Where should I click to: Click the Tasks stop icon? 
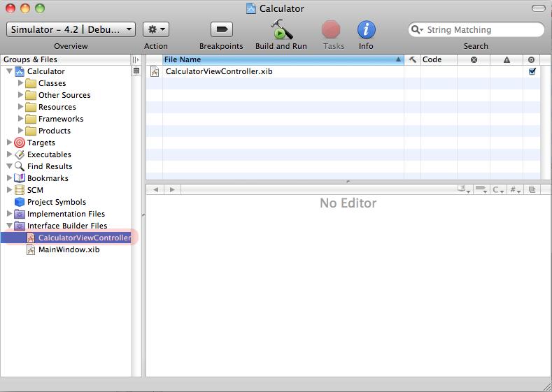point(330,29)
